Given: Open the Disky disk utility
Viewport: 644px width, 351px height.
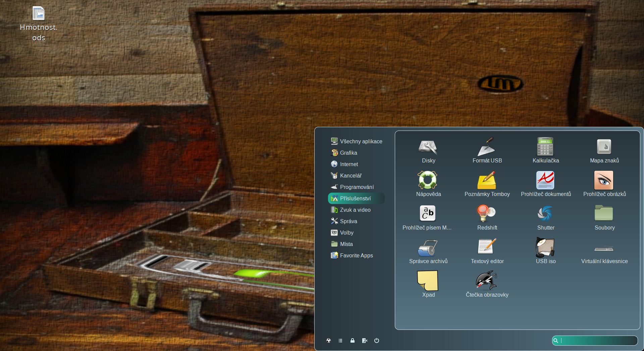Looking at the screenshot, I should [x=428, y=150].
